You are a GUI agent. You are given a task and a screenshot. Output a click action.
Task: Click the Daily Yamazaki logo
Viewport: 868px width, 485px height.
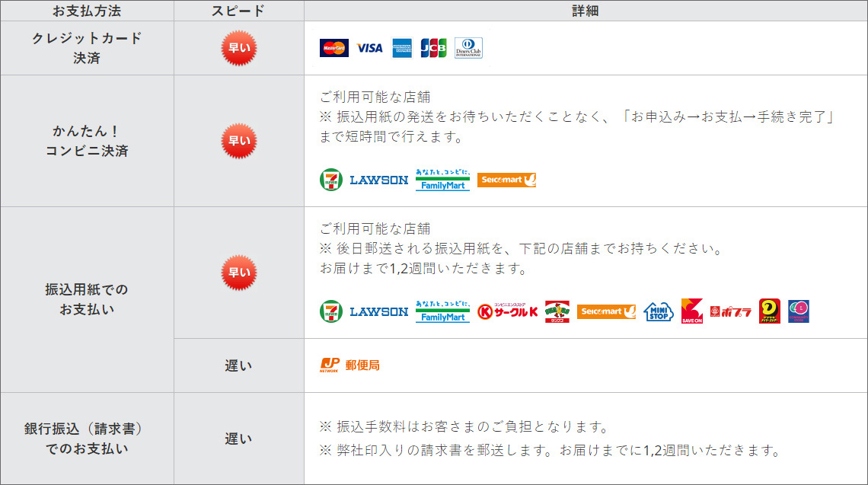(x=770, y=311)
